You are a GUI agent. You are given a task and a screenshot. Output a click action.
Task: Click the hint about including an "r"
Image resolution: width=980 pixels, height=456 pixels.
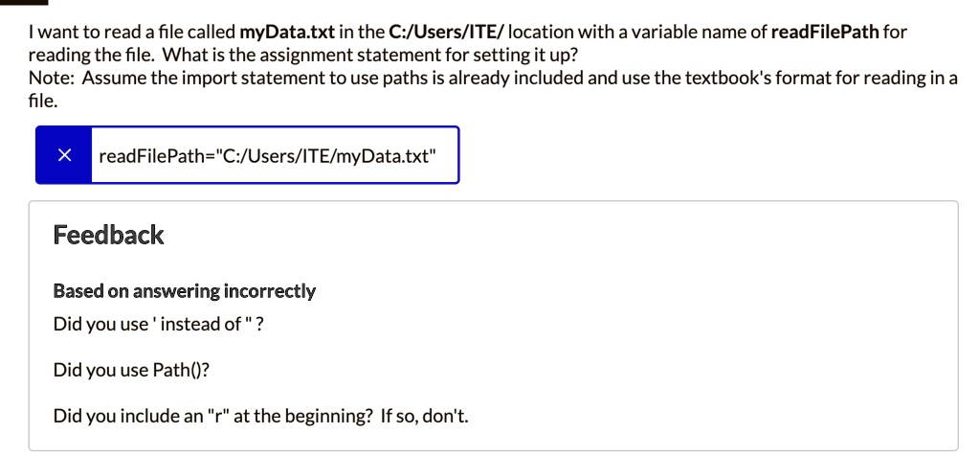212,416
